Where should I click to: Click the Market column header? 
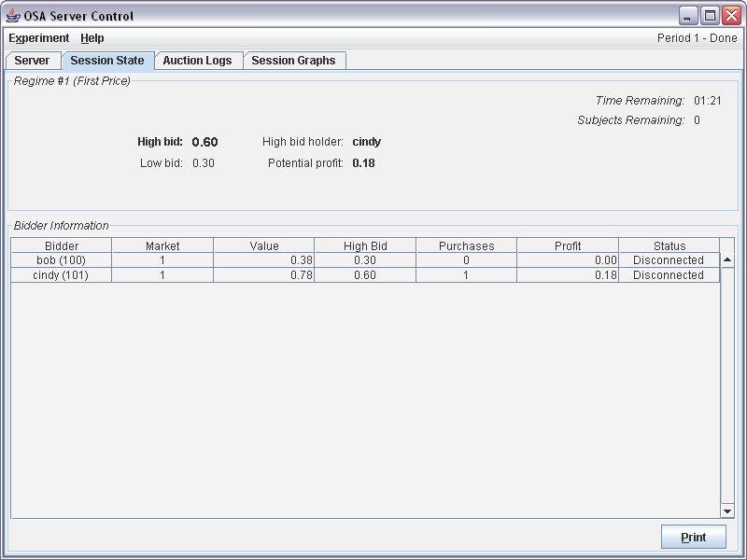tap(162, 245)
